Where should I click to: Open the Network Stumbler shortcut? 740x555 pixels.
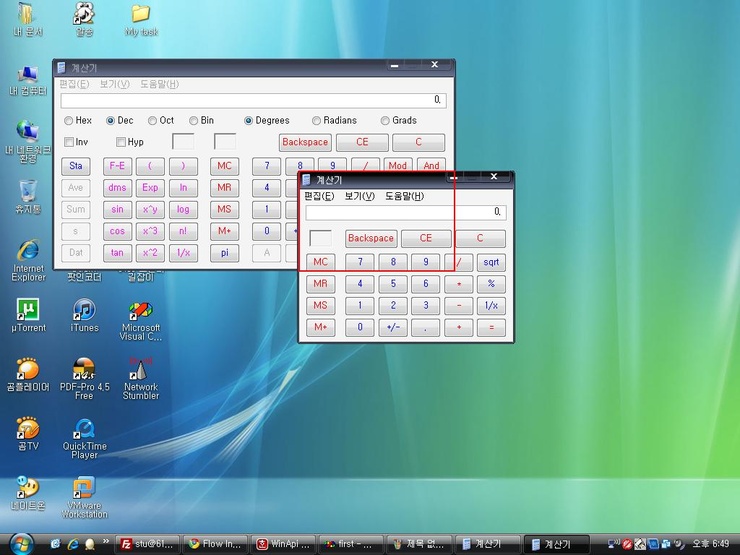coord(141,370)
